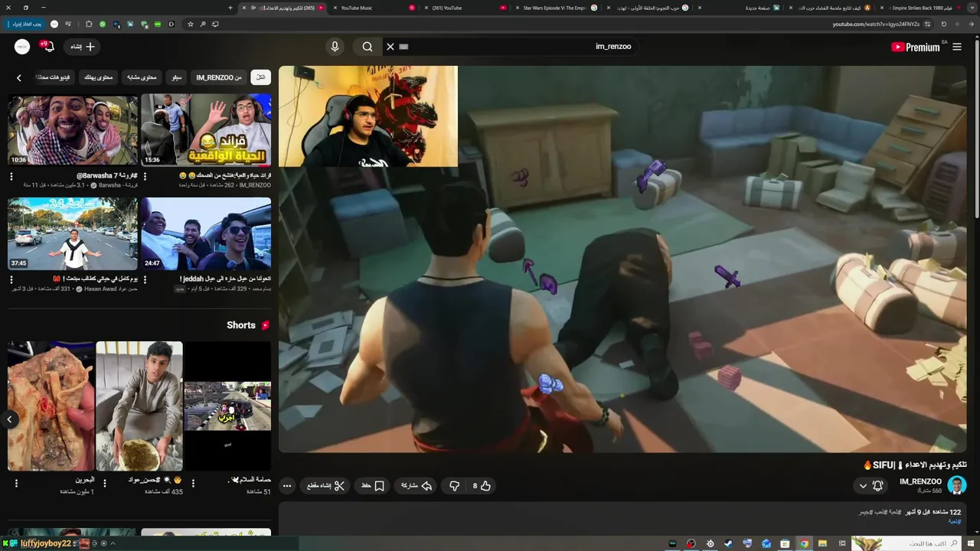Open options menu for 8arwasha video
The image size is (980, 551).
(x=11, y=176)
